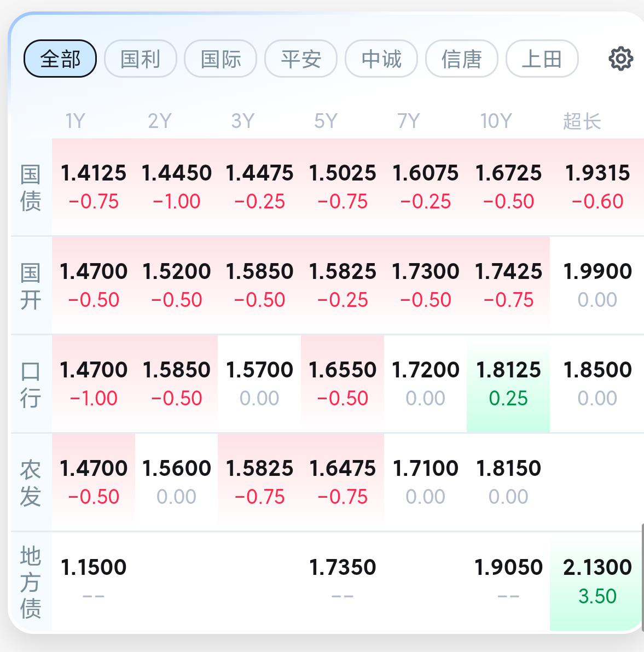Click the 国开 row label

point(31,286)
